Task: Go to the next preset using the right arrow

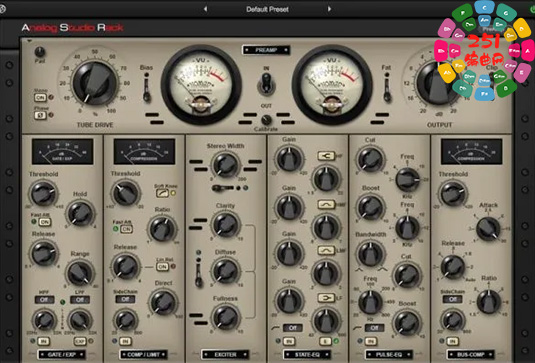Action: click(329, 9)
